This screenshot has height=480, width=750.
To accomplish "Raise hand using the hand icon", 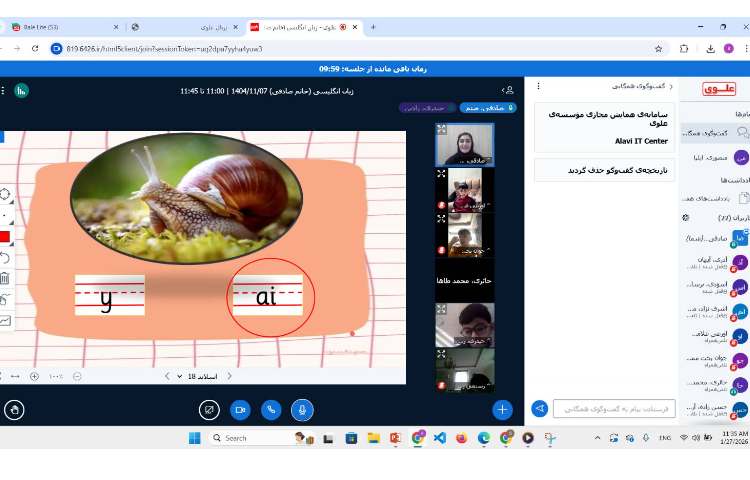I will (x=14, y=409).
